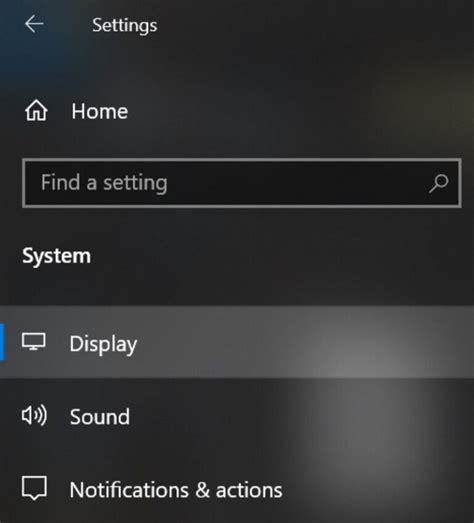The height and width of the screenshot is (523, 474).
Task: Open the Home settings page
Action: click(77, 111)
